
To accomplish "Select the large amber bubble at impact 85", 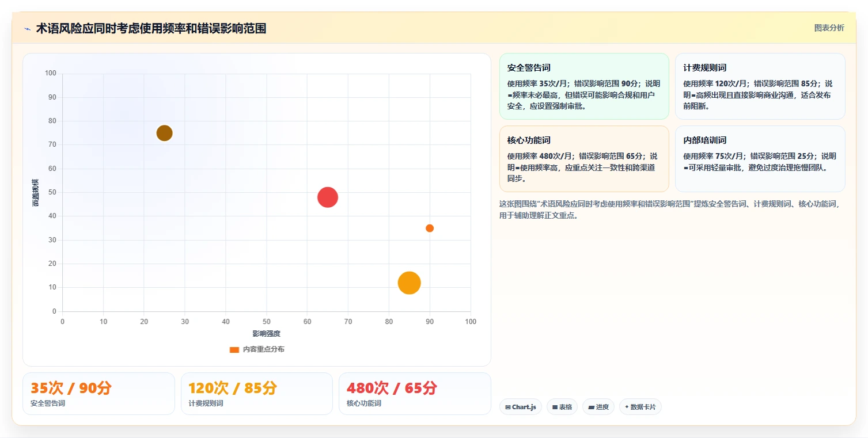I will [410, 283].
